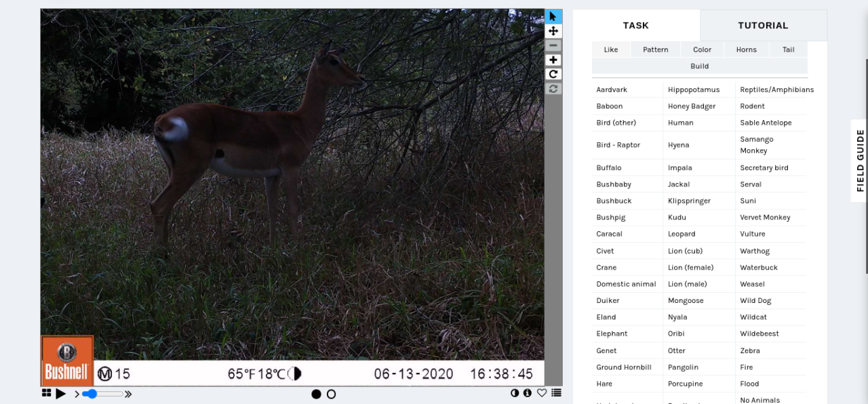The width and height of the screenshot is (868, 404).
Task: Favorite this image with the heart
Action: pos(542,392)
